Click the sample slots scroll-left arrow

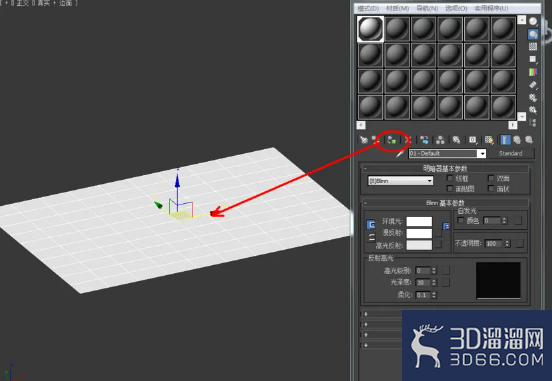tap(361, 125)
